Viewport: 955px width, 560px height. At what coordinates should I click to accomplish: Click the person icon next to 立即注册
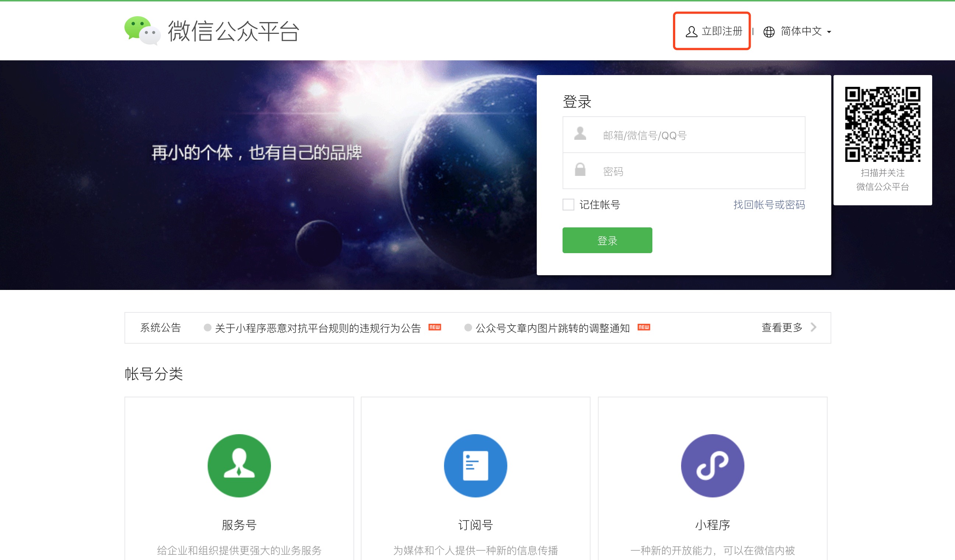click(691, 32)
